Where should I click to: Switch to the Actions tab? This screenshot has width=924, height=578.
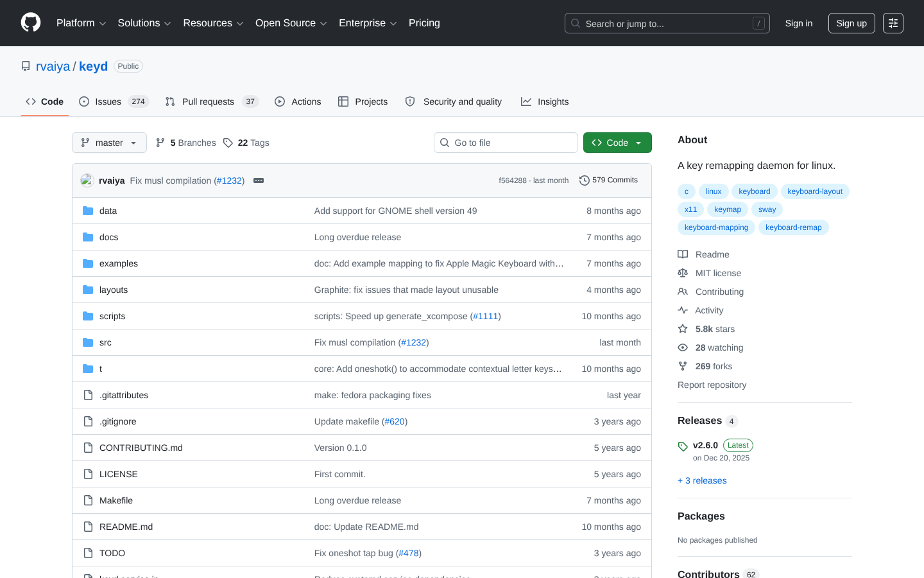[298, 101]
